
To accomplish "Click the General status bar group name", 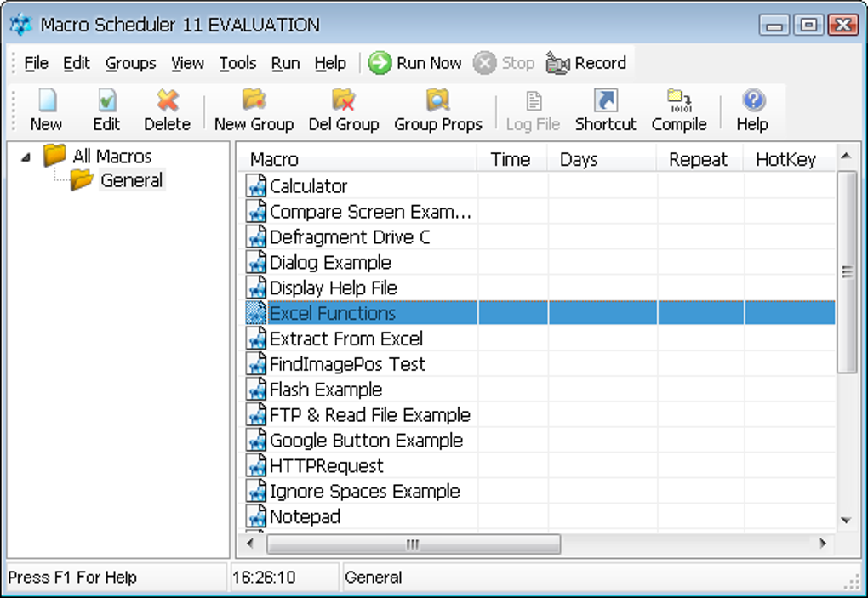I will (x=373, y=578).
